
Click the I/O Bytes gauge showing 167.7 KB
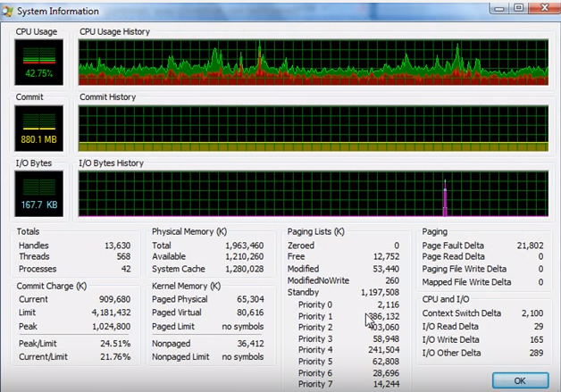pos(39,194)
